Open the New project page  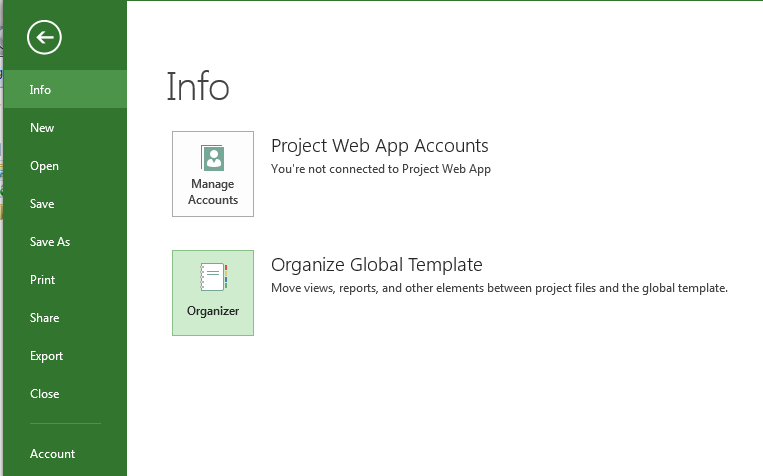(42, 128)
